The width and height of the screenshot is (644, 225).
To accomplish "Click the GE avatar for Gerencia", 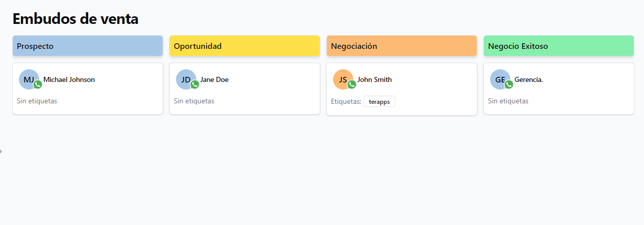I will pyautogui.click(x=499, y=79).
